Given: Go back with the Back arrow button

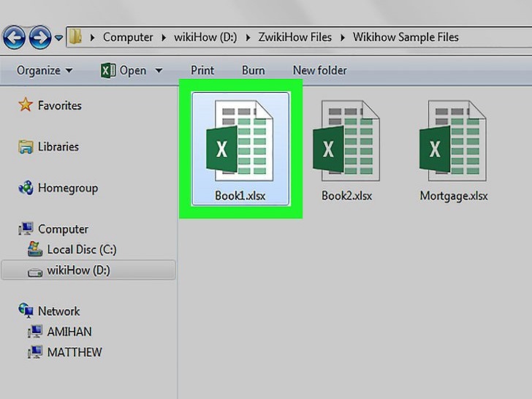Looking at the screenshot, I should tap(14, 37).
